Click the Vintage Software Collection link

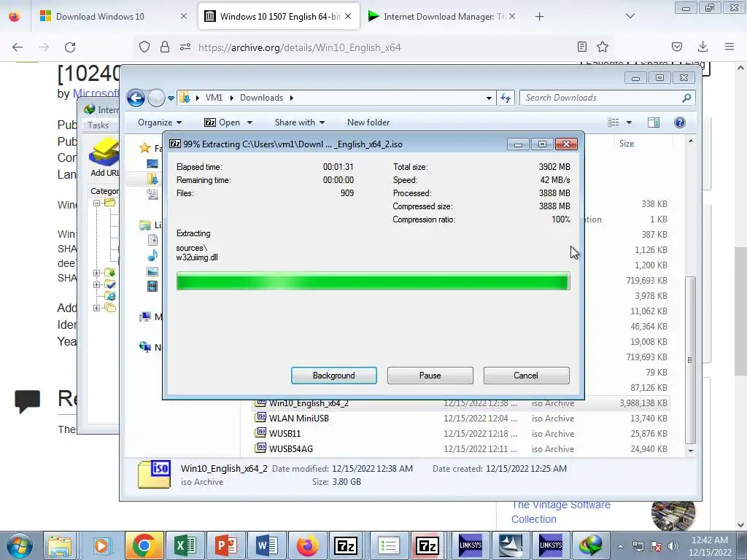click(561, 512)
